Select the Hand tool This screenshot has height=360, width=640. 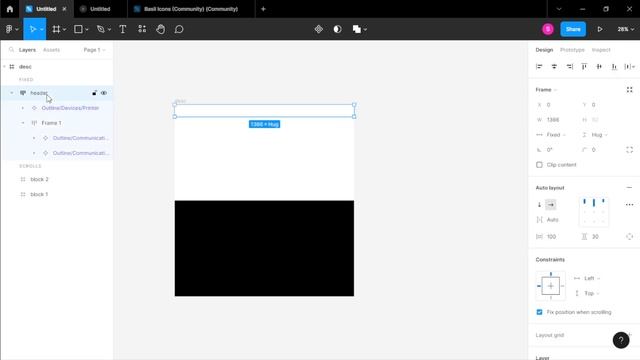click(160, 29)
